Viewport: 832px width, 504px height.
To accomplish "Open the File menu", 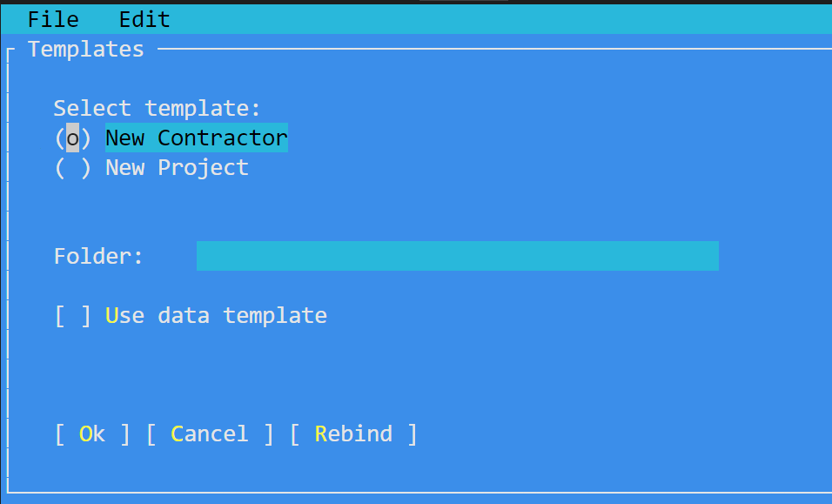I will [53, 20].
